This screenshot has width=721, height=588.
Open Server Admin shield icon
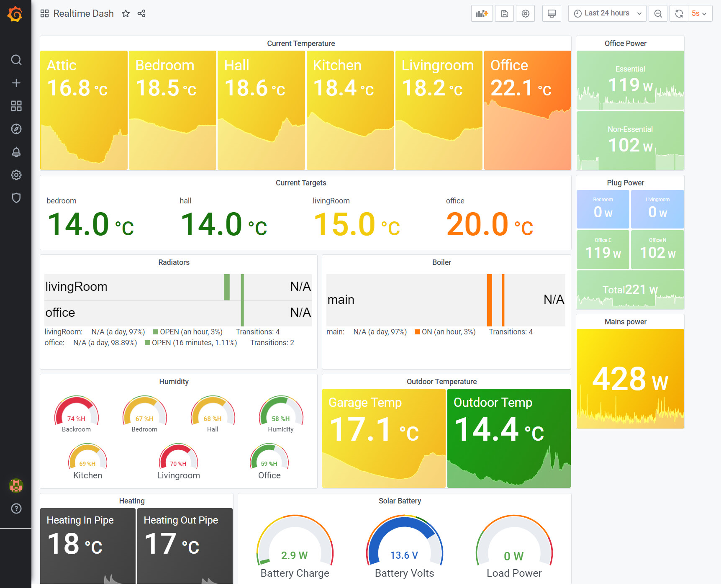tap(16, 198)
